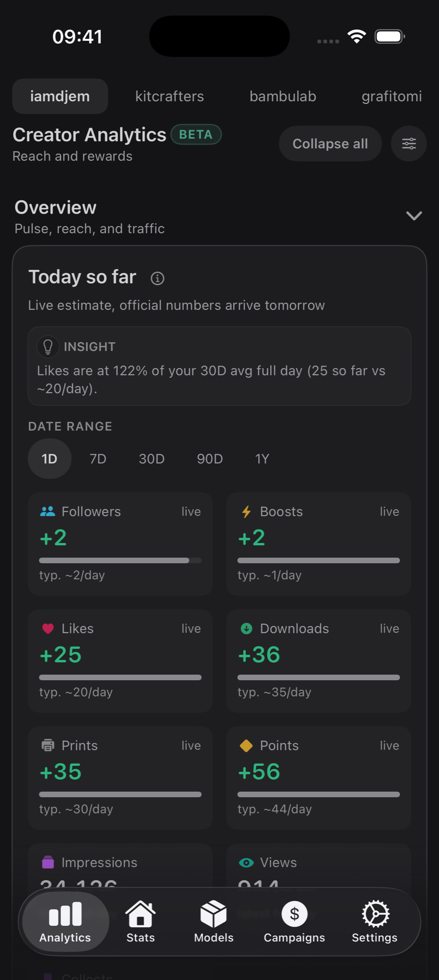Switch to the bambulab account tab

point(283,96)
